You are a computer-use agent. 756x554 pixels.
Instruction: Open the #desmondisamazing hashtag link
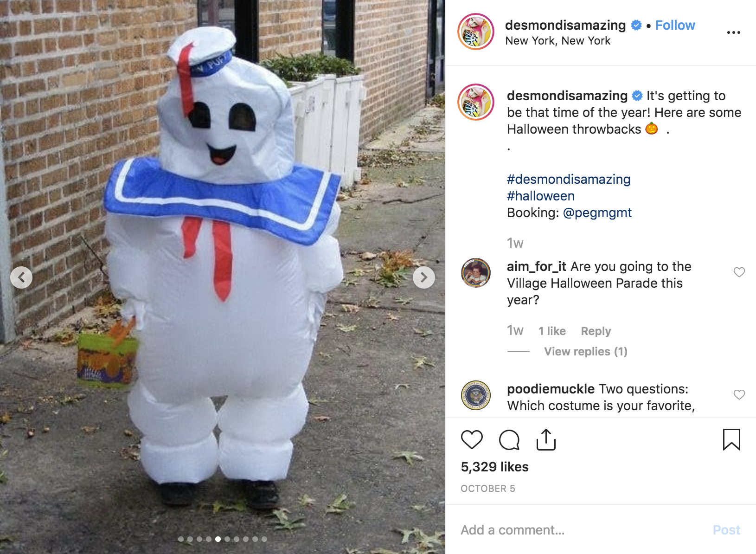pos(569,179)
